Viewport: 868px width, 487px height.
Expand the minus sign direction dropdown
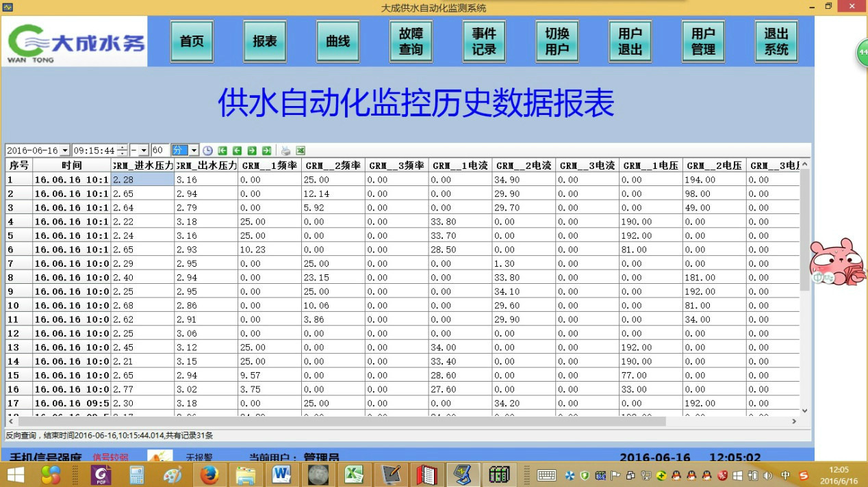(x=144, y=150)
